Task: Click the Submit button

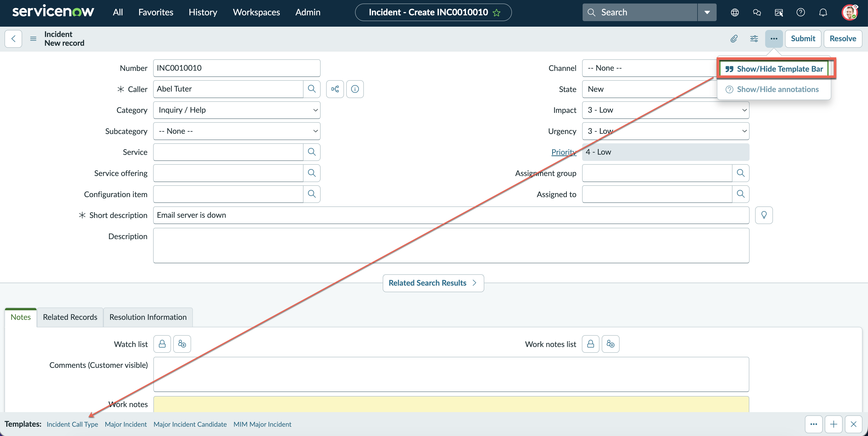Action: click(803, 39)
